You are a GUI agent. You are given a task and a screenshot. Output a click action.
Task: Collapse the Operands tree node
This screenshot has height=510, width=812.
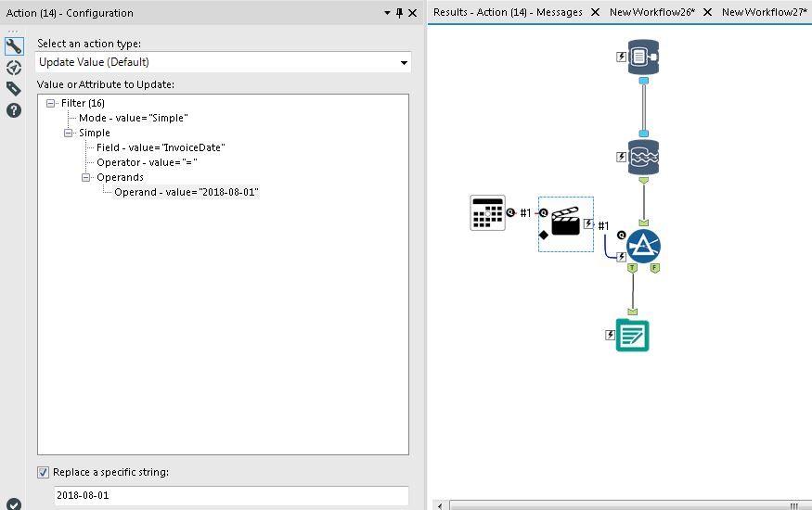[x=85, y=177]
